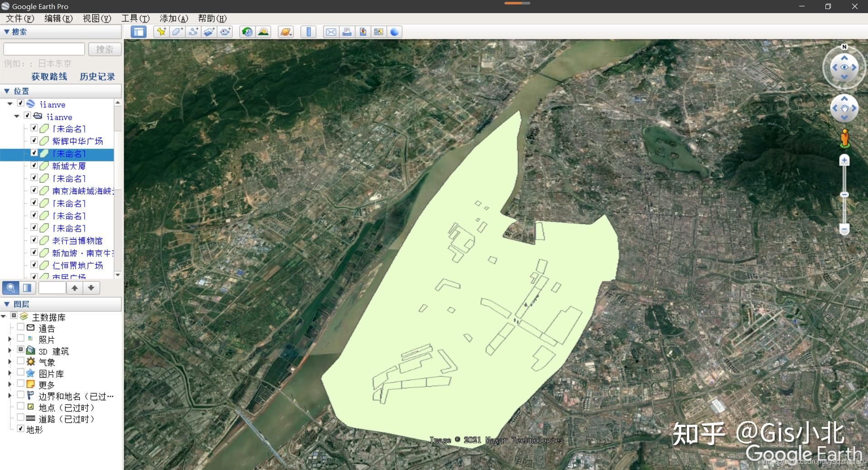Uncheck the 老行当博物馆 checkbox
This screenshot has height=470, width=868.
click(34, 240)
